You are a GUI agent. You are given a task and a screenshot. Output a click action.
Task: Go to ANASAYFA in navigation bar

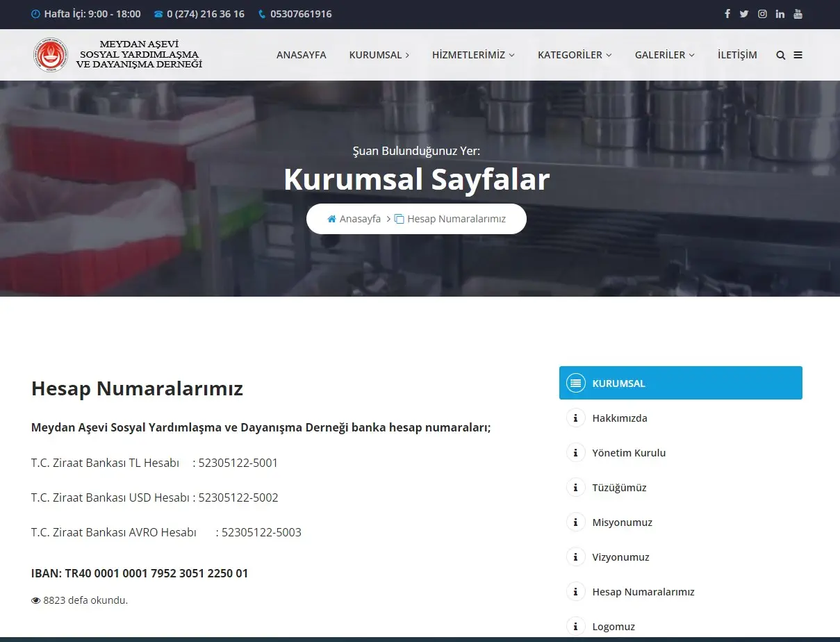[301, 55]
